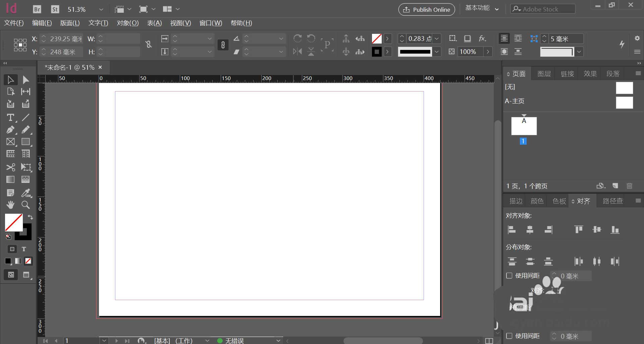This screenshot has height=344, width=644.
Task: Click the fill swatch in the toolbox
Action: pyautogui.click(x=13, y=222)
